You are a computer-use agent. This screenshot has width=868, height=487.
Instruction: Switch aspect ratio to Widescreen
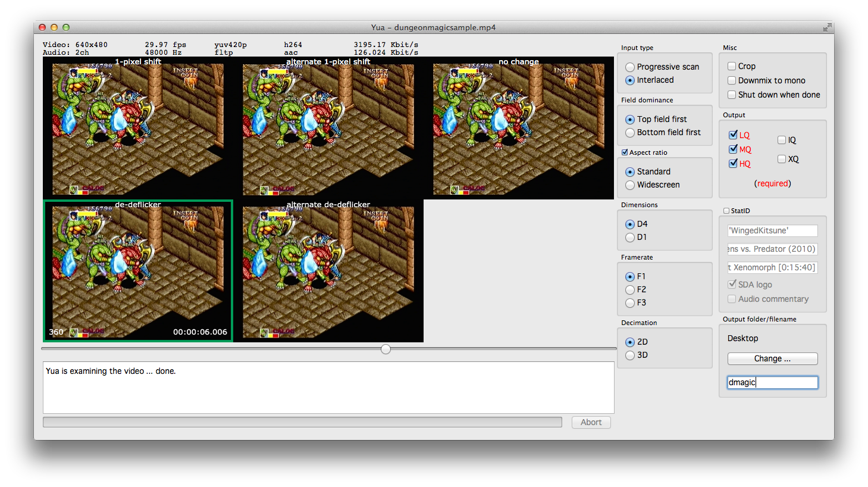(x=630, y=185)
